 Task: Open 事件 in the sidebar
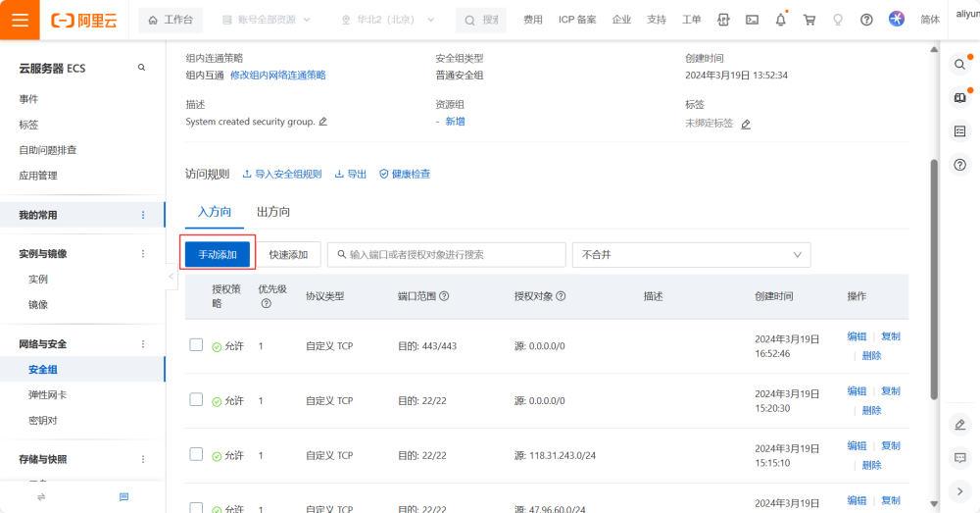[x=28, y=99]
